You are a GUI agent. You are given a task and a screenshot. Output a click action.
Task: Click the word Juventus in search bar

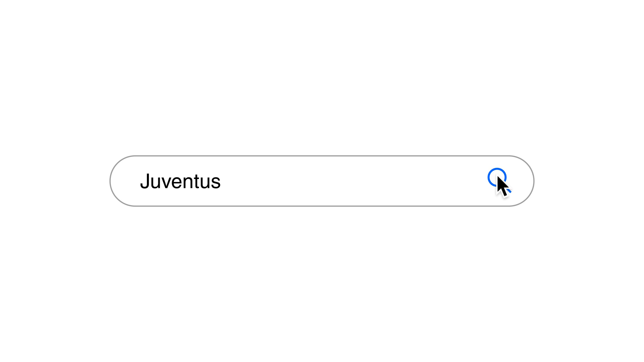tap(180, 181)
